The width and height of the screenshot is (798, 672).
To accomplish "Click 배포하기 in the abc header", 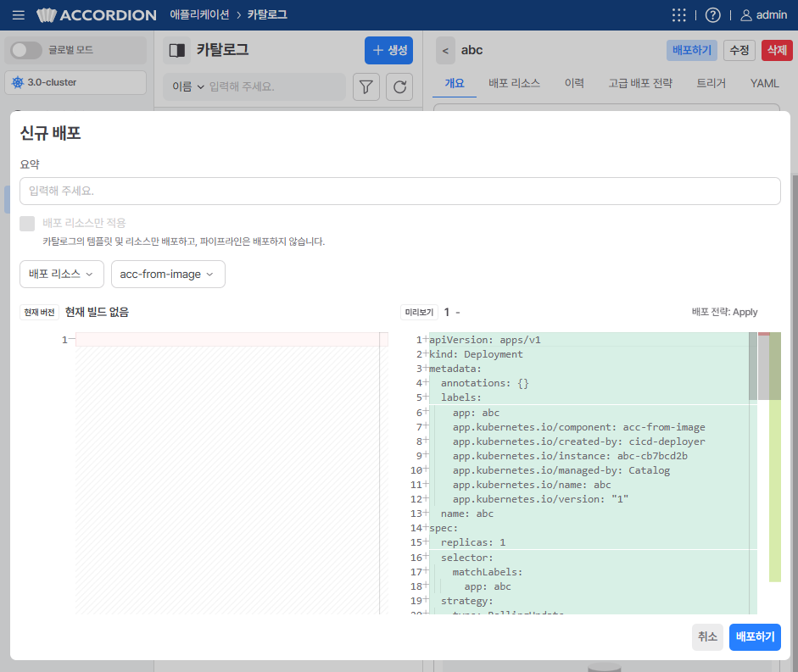I will coord(692,50).
